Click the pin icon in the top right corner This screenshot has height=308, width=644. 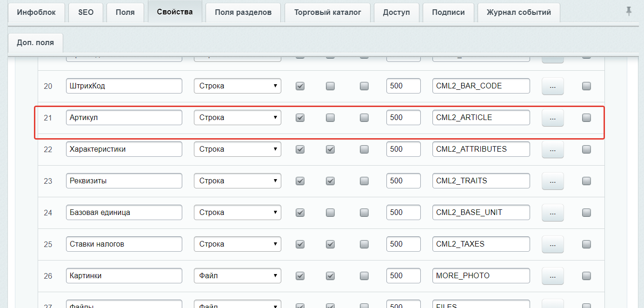[628, 11]
